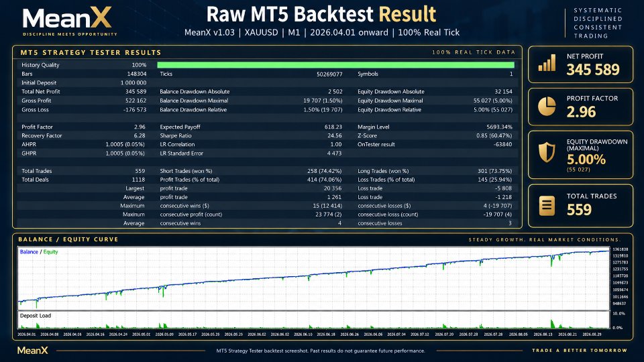This screenshot has width=644, height=362.
Task: Click the green History Quality progress bar
Action: pyautogui.click(x=335, y=65)
